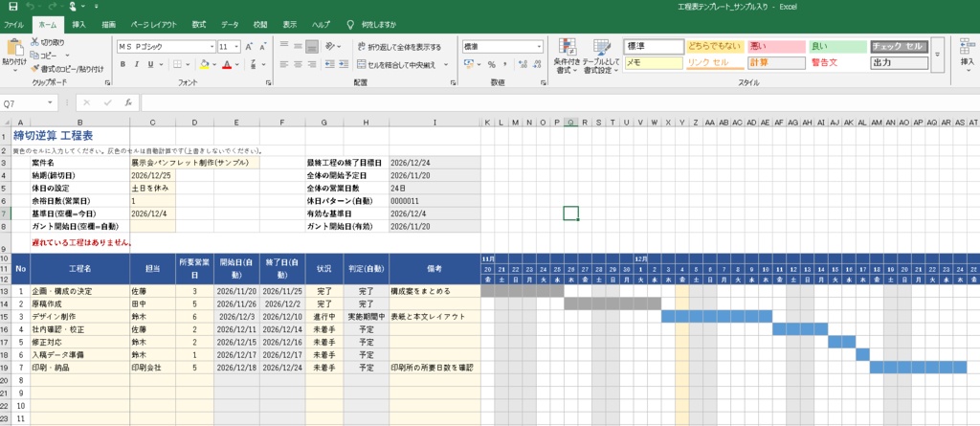Click the phonetic guide (ふりがな) icon

tap(253, 64)
